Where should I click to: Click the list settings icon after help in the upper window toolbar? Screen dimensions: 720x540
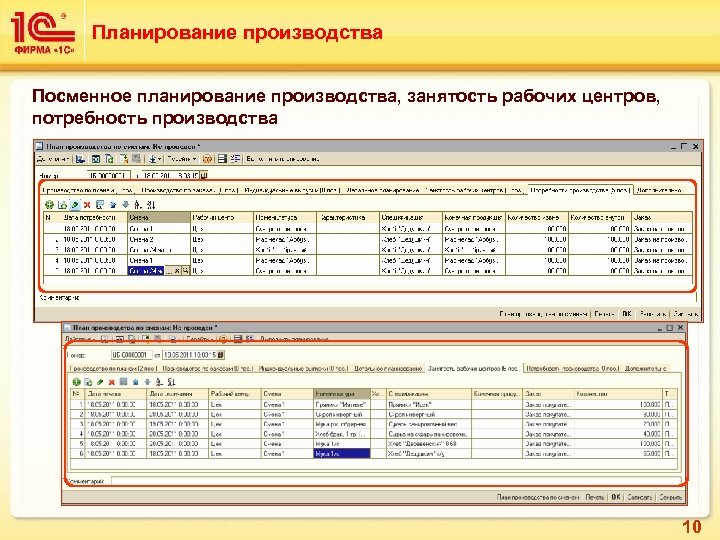click(x=222, y=159)
